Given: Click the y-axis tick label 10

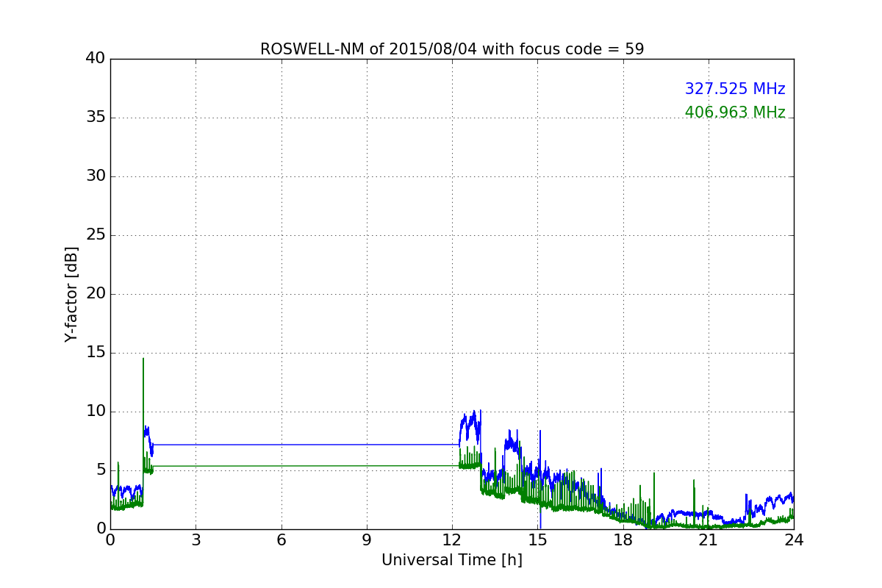Looking at the screenshot, I should coord(96,412).
